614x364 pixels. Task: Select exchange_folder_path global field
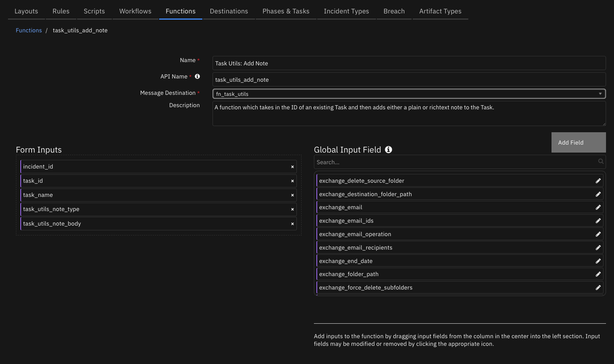point(460,274)
